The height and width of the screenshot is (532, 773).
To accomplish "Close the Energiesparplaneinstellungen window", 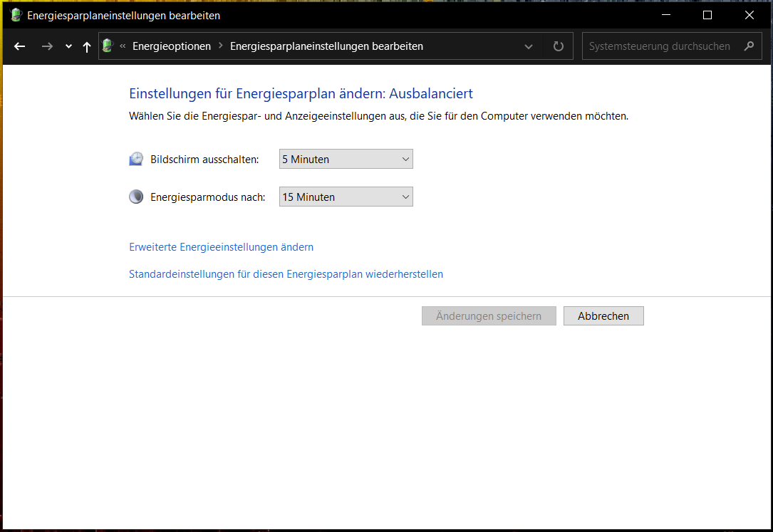I will pos(749,15).
